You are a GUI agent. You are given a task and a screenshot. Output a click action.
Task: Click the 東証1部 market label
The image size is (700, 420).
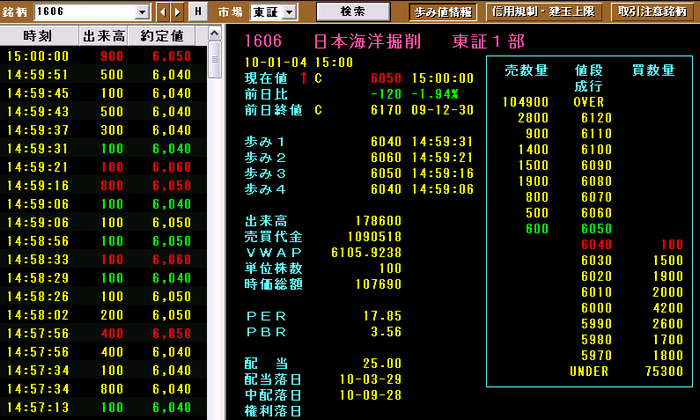click(x=488, y=42)
